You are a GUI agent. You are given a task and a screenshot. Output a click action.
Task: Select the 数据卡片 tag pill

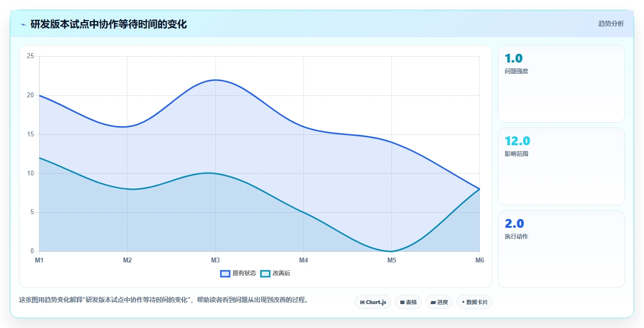474,302
